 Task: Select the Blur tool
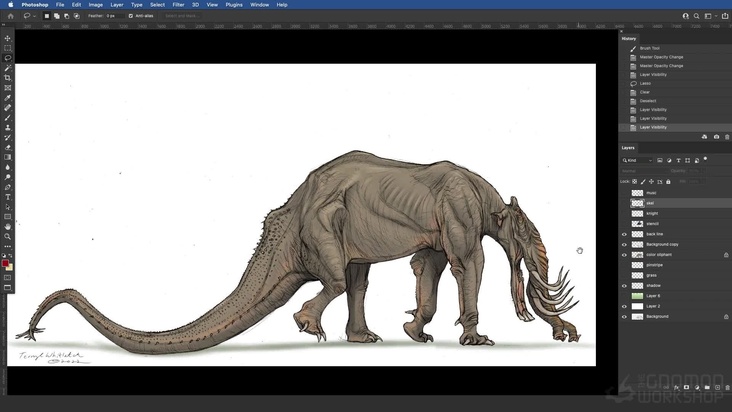tap(7, 168)
